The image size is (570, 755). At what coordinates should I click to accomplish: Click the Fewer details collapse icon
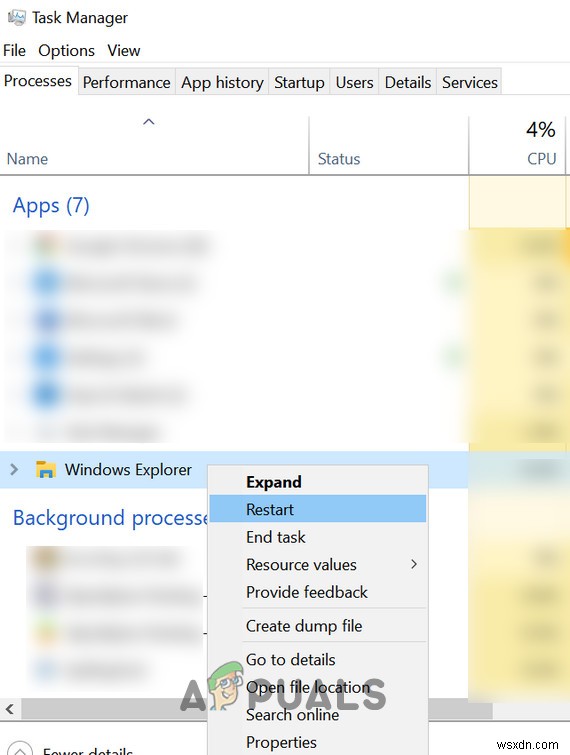click(20, 748)
